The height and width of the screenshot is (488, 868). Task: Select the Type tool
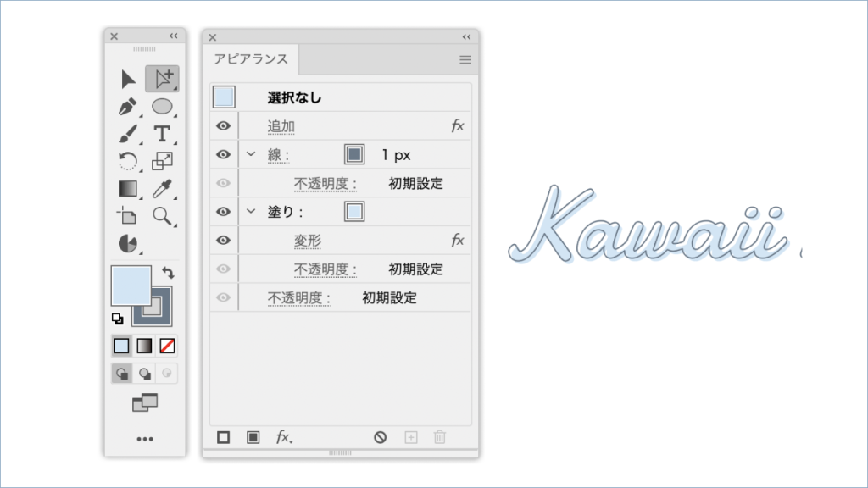(162, 134)
